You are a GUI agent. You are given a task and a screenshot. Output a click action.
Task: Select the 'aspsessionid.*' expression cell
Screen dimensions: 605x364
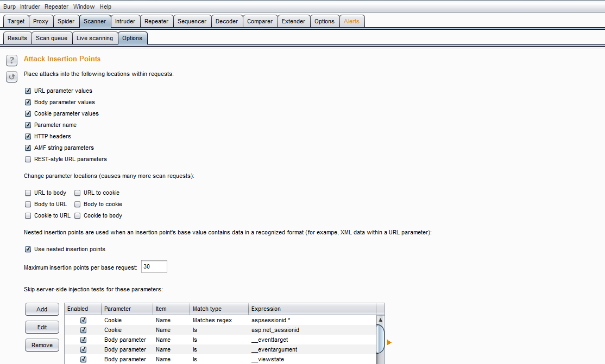(x=312, y=321)
